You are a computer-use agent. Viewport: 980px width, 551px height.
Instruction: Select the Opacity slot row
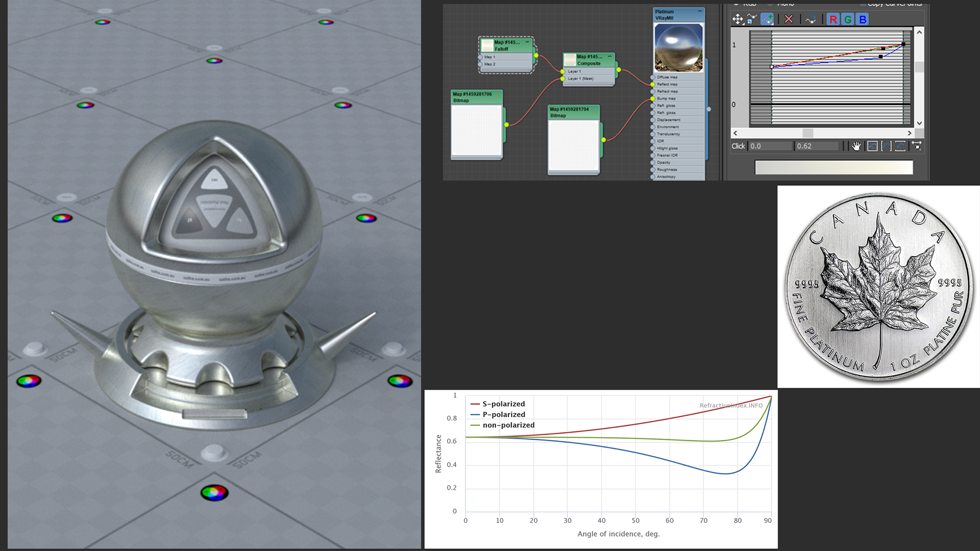tap(678, 163)
